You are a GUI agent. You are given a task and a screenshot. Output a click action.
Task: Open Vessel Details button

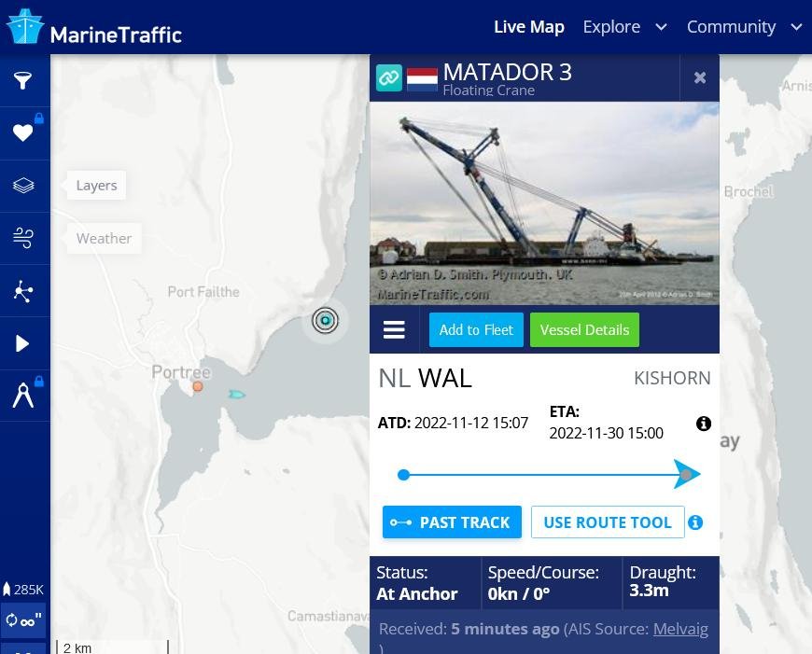click(584, 330)
